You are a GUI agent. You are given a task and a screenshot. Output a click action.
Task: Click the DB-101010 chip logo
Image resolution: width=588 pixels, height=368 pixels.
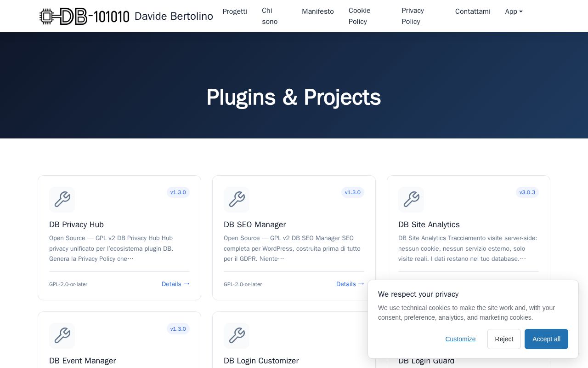(85, 16)
